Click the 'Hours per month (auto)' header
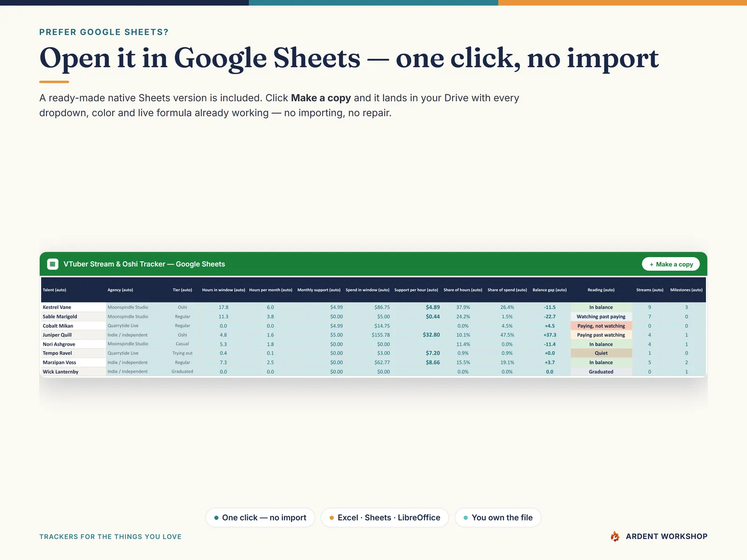The image size is (747, 560). (271, 290)
